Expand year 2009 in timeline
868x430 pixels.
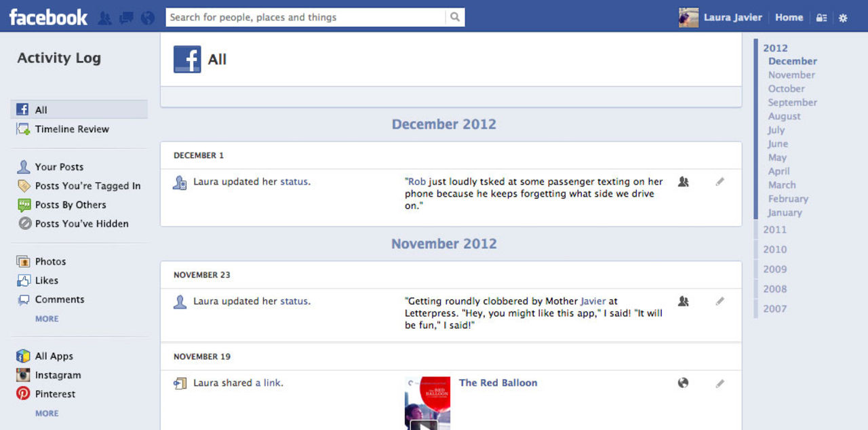tap(774, 269)
